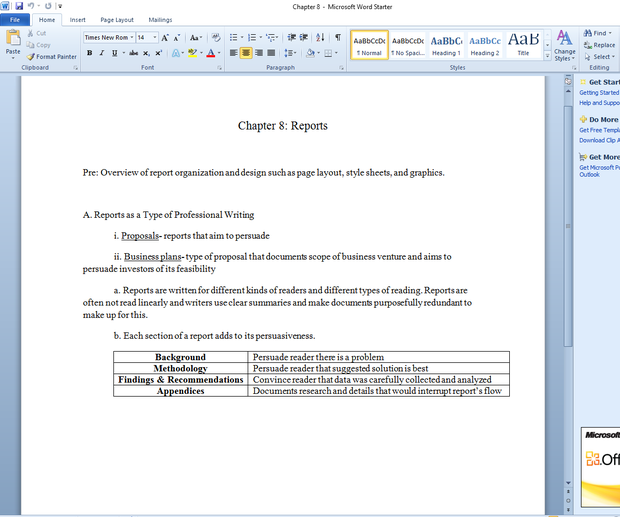Switch to the Insert tab
The width and height of the screenshot is (620, 517).
[78, 20]
